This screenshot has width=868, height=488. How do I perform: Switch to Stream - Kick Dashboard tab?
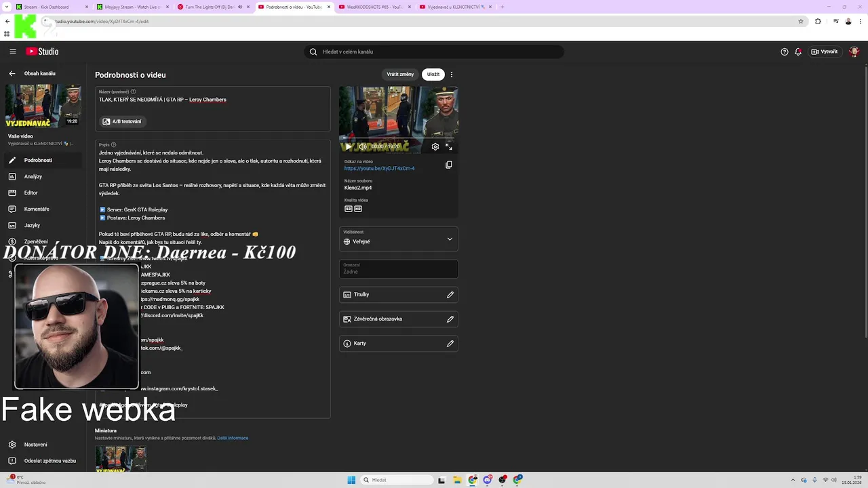(52, 7)
